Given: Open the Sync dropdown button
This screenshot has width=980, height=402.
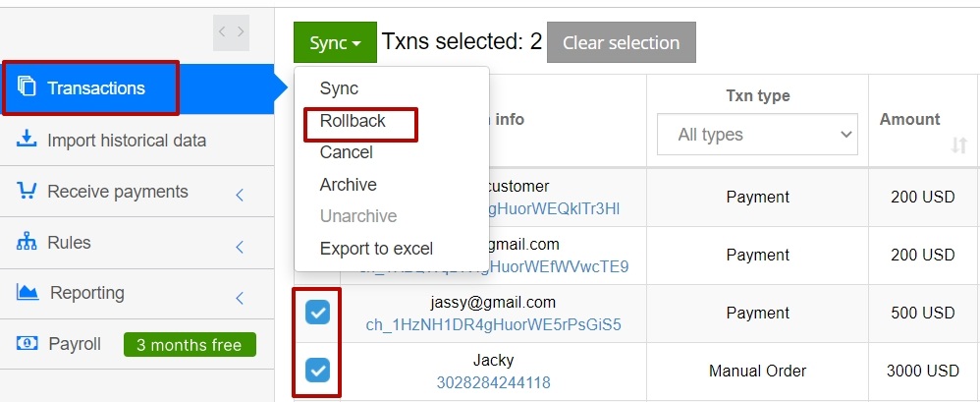Looking at the screenshot, I should [335, 42].
